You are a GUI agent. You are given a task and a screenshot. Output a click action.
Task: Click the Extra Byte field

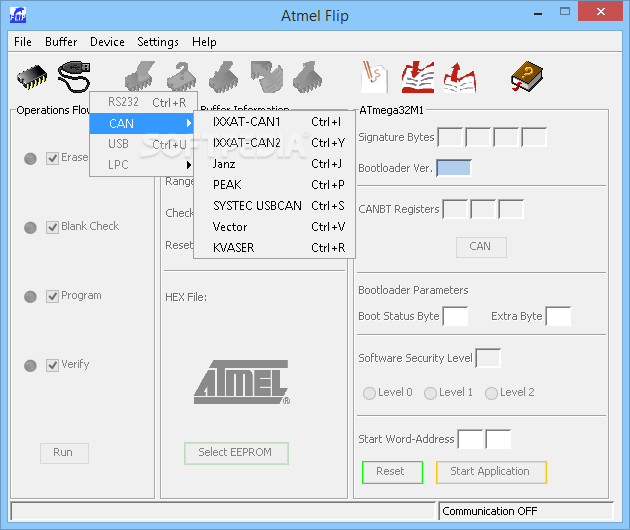(558, 316)
